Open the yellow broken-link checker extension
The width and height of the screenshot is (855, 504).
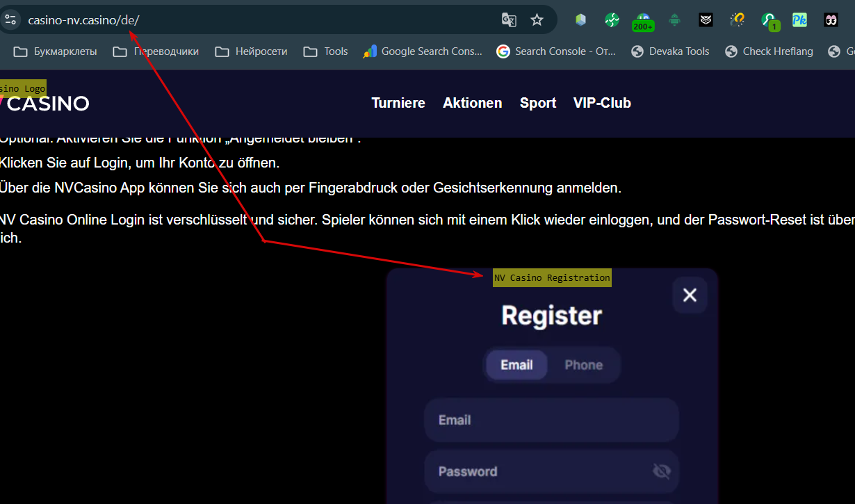pos(737,19)
